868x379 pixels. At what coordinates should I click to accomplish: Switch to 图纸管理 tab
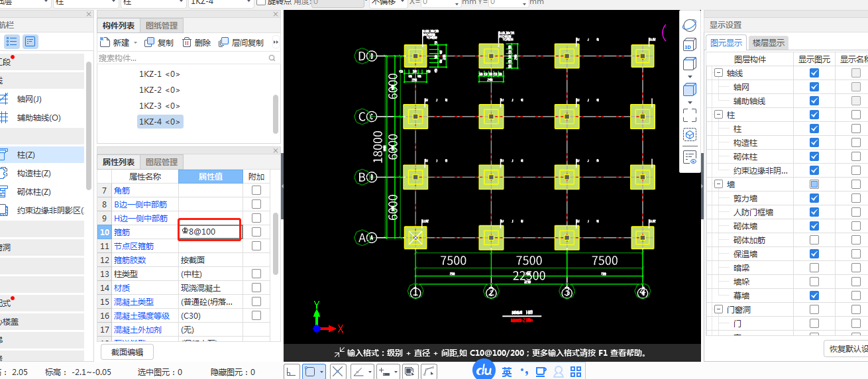[x=161, y=26]
